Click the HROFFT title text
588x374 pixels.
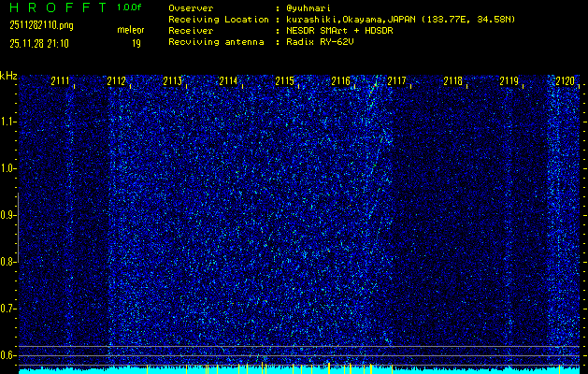(58, 7)
